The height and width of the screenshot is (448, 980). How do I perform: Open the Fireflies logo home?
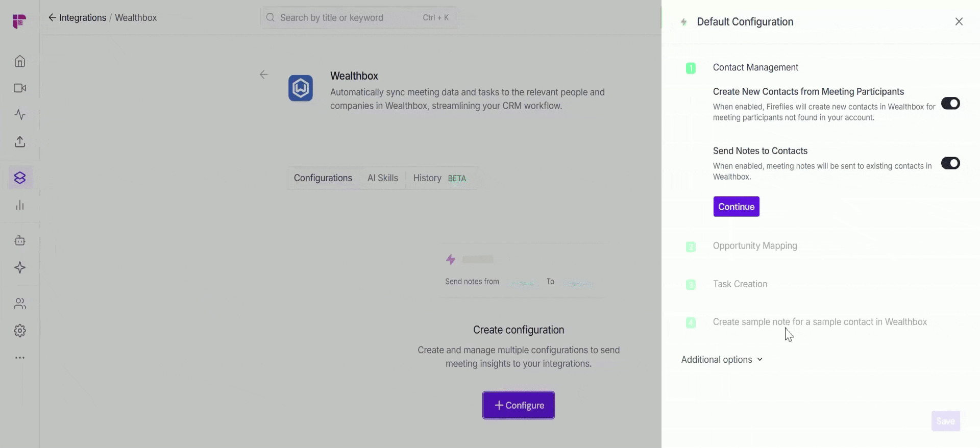(19, 21)
